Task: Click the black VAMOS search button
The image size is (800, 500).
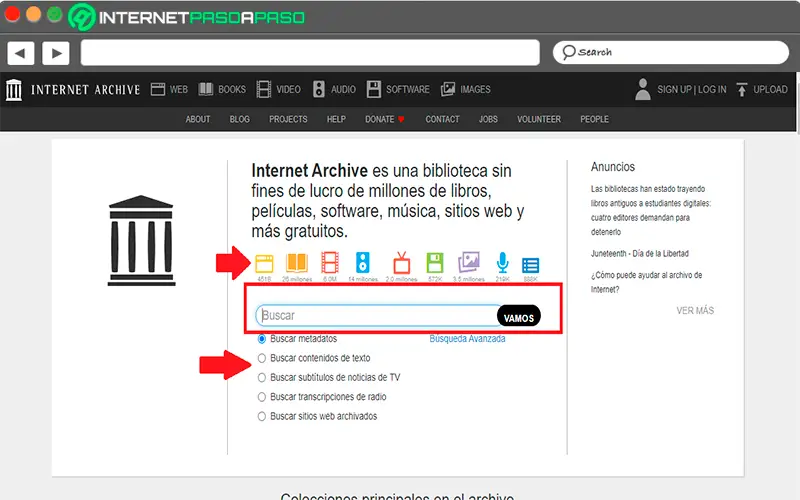Action: (x=519, y=316)
